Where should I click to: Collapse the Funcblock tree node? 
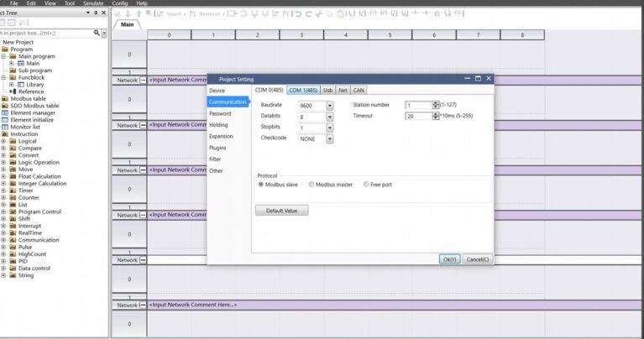[x=3, y=77]
